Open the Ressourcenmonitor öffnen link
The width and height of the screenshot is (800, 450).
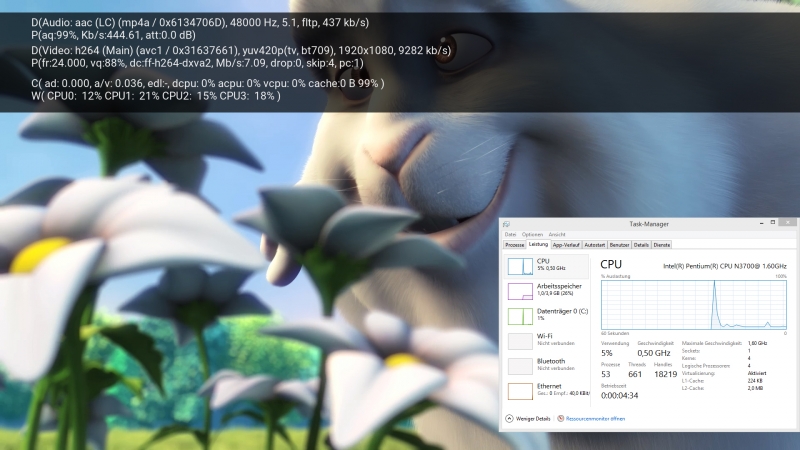point(595,419)
